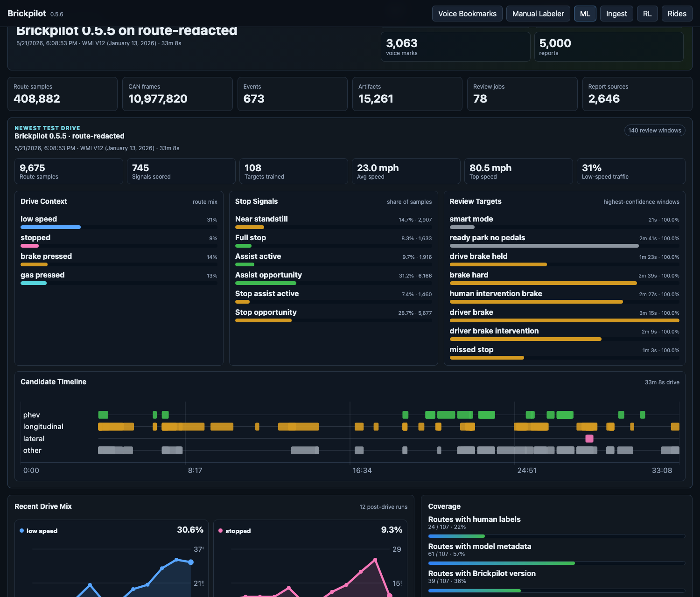
Task: Click the peak point on stopped chart
Action: coord(375,559)
